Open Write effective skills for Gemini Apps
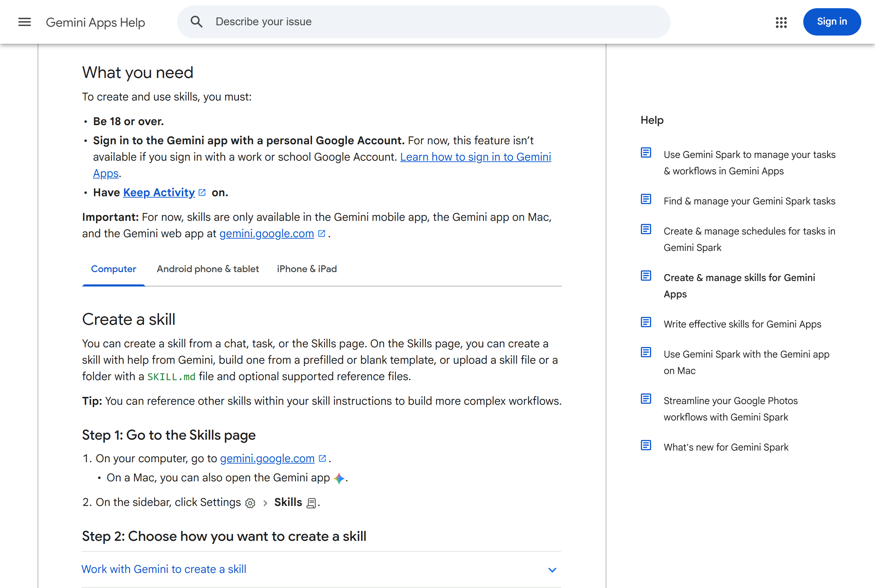The image size is (875, 588). coord(742,324)
